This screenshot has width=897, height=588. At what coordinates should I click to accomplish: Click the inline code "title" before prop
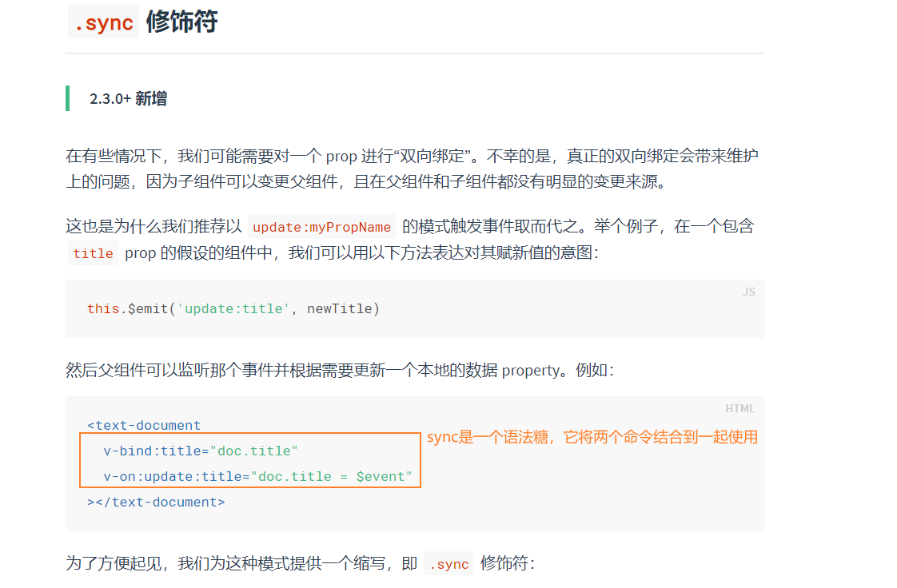93,253
